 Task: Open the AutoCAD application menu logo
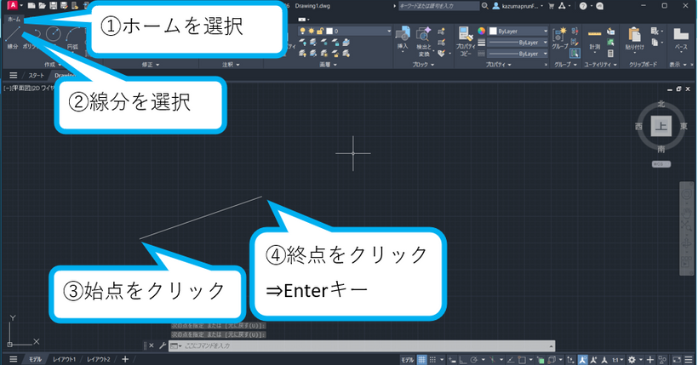click(x=12, y=5)
